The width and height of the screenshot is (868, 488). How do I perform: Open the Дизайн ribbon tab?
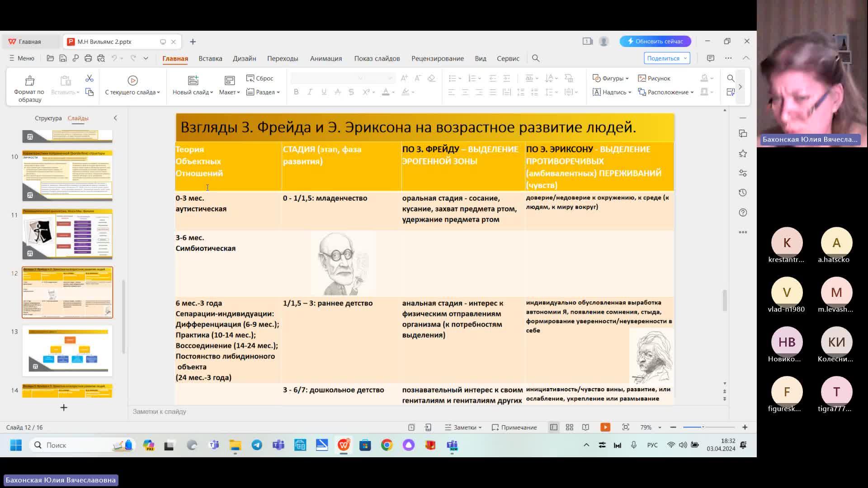(245, 58)
